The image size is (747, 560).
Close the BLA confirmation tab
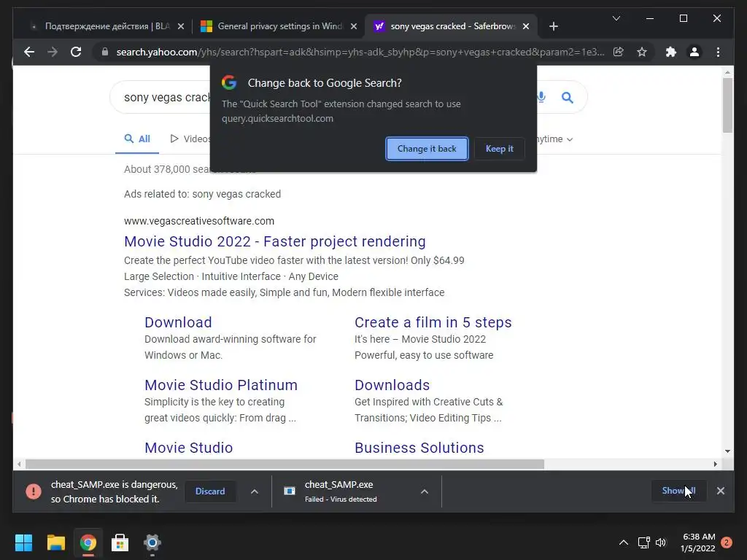[181, 26]
